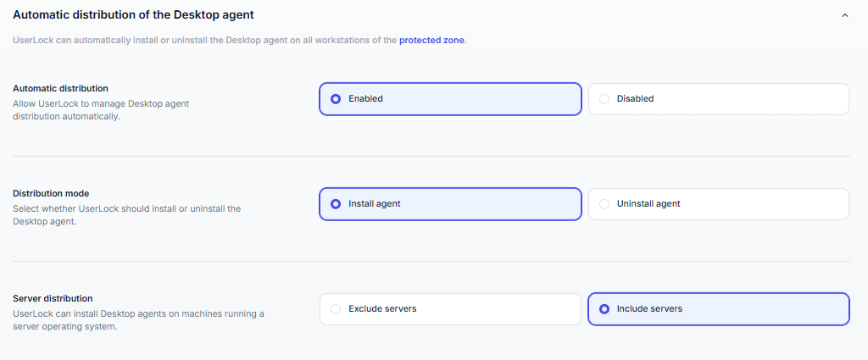Click the 'Include servers' option label text
The image size is (868, 360).
pos(649,309)
